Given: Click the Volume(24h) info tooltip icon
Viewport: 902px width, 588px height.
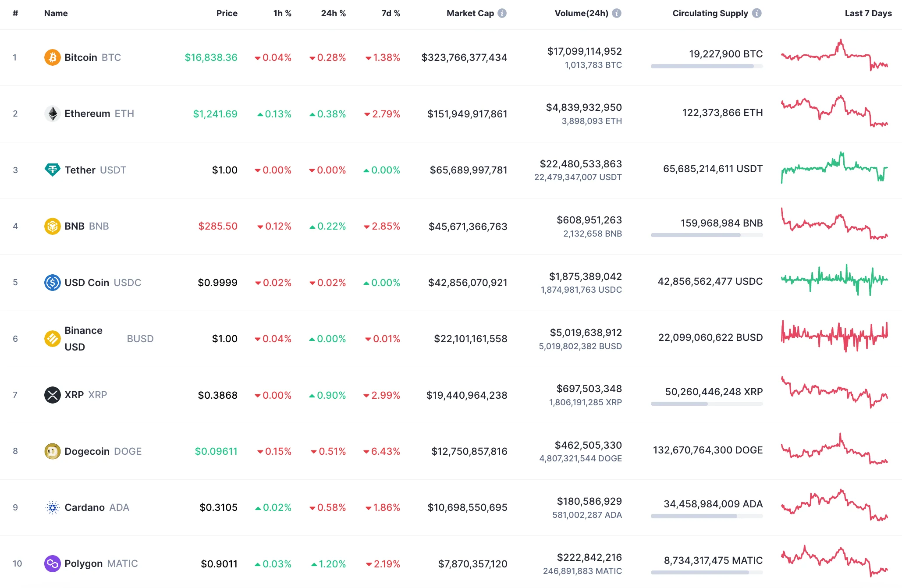Looking at the screenshot, I should pyautogui.click(x=618, y=13).
